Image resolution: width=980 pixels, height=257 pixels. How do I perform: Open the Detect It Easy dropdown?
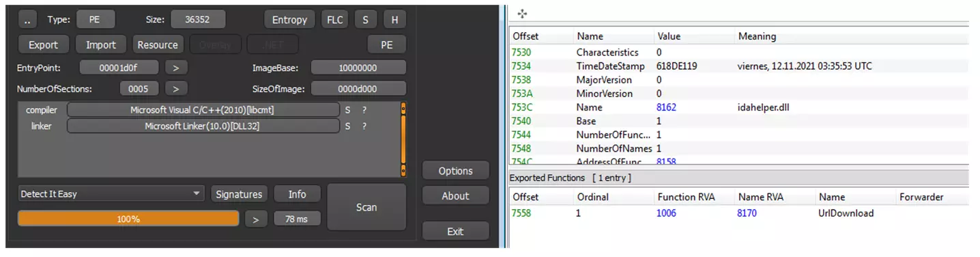tap(111, 194)
